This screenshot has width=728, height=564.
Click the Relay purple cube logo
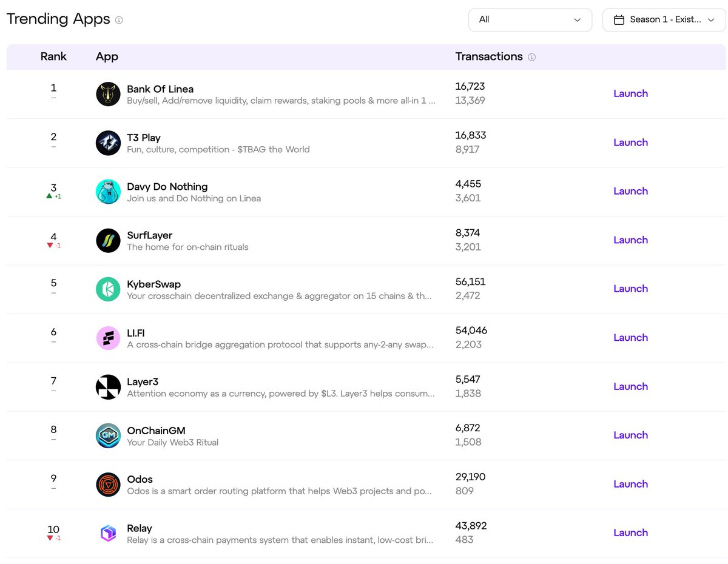pyautogui.click(x=108, y=533)
